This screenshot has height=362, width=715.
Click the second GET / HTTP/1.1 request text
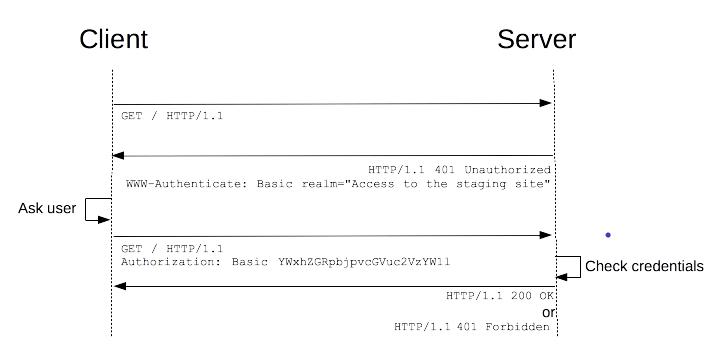172,248
